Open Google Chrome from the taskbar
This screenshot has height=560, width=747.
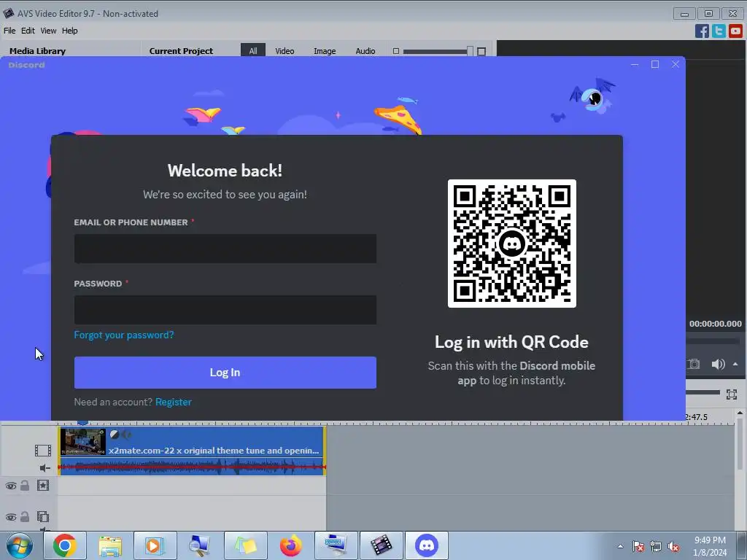click(65, 545)
